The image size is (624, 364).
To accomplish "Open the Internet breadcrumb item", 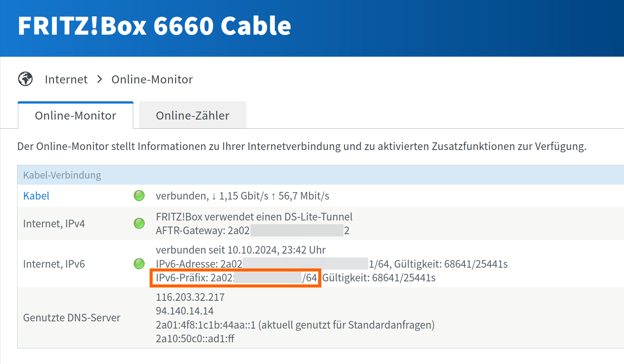I will coord(66,79).
